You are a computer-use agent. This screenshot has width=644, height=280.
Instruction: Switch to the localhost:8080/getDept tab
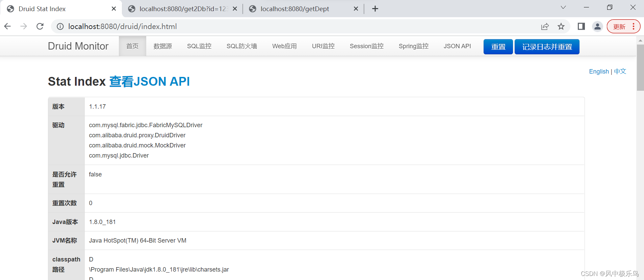[x=303, y=9]
